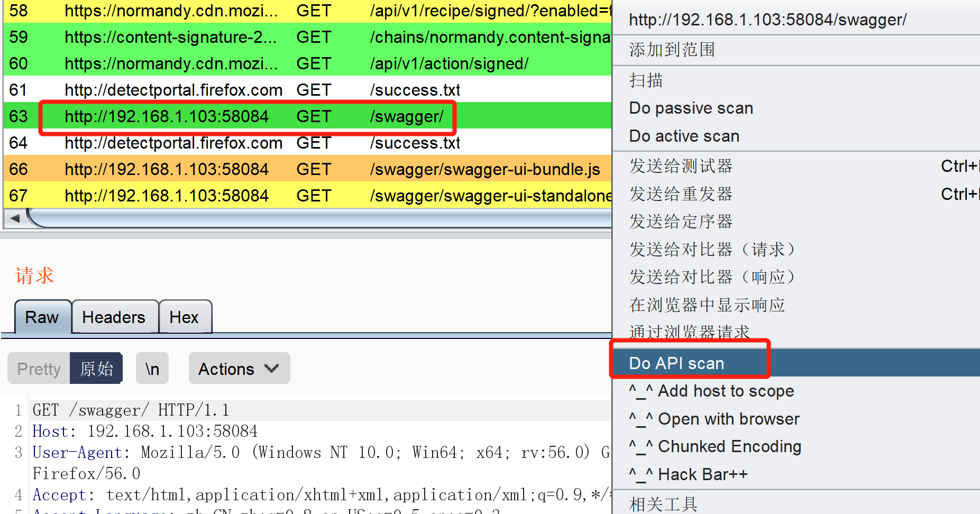980x514 pixels.
Task: Toggle Pretty view mode
Action: (x=39, y=369)
